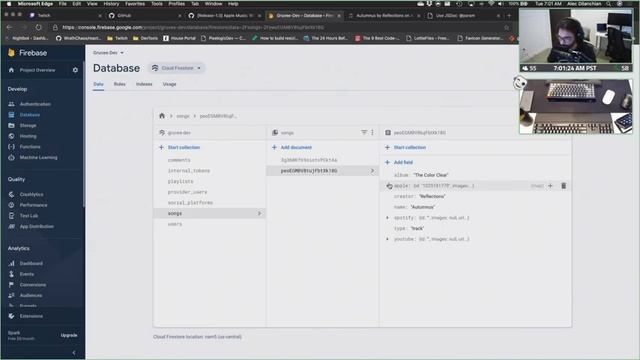
Task: Click chevron on selected songs document row
Action: coord(372,171)
